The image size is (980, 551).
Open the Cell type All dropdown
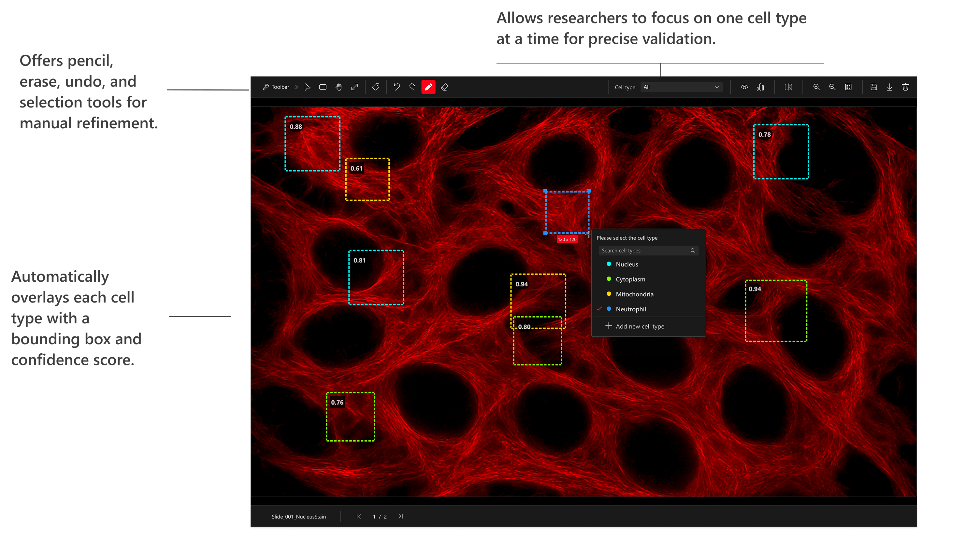[681, 87]
